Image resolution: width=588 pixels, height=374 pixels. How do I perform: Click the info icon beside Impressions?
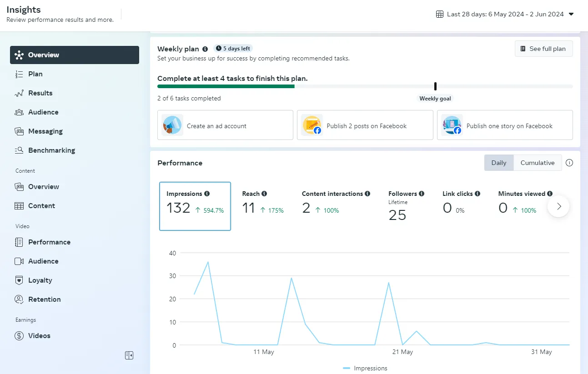click(207, 194)
